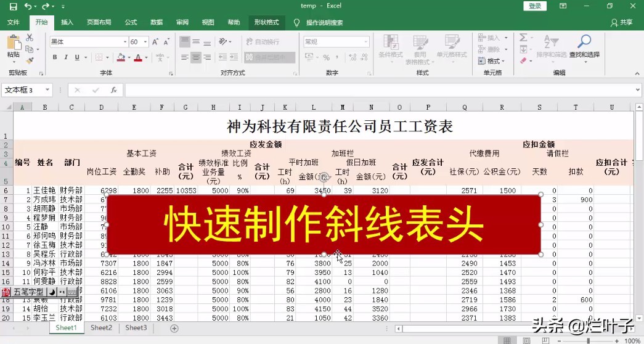Click the red 快速制作斜线表头 text box

[x=324, y=224]
